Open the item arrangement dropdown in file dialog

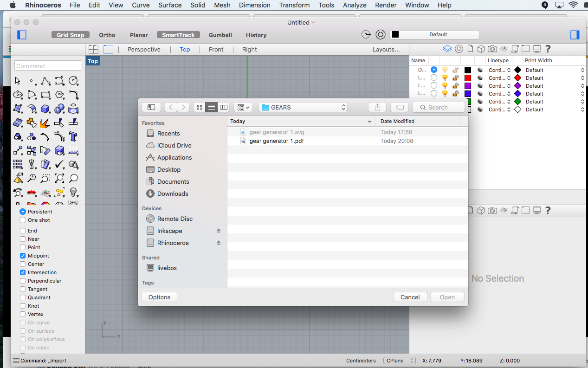(243, 107)
